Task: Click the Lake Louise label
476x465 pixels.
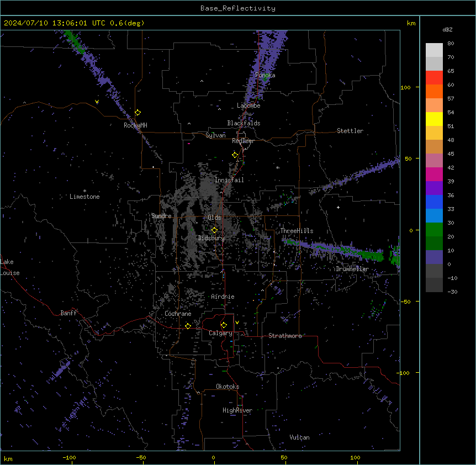Action: [x=10, y=267]
